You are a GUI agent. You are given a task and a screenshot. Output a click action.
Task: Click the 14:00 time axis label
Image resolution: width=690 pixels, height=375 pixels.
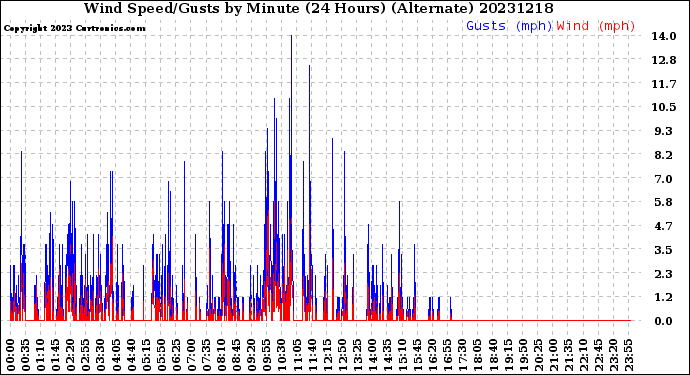[373, 355]
